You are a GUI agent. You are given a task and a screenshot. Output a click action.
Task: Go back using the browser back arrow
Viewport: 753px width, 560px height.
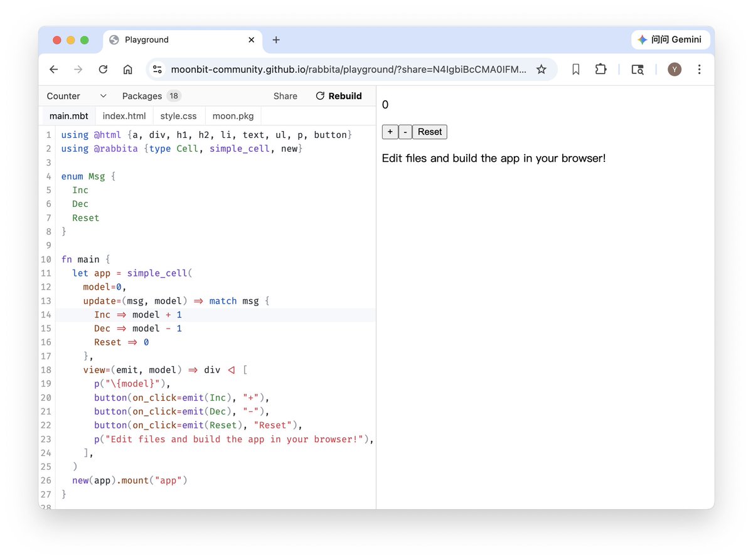click(x=54, y=70)
